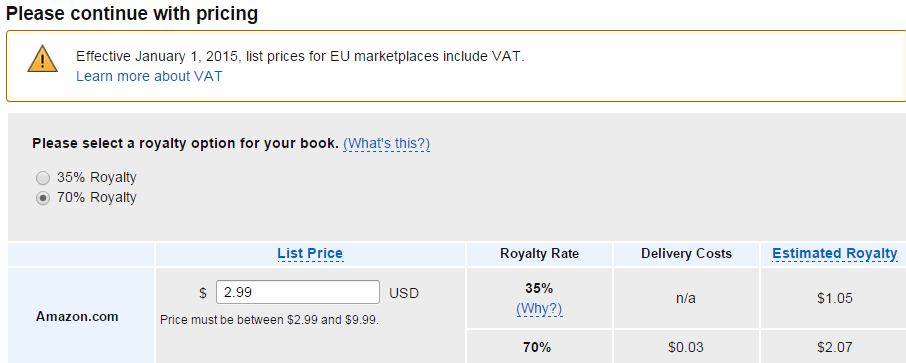Click the Estimated Royalty column header link

[835, 254]
